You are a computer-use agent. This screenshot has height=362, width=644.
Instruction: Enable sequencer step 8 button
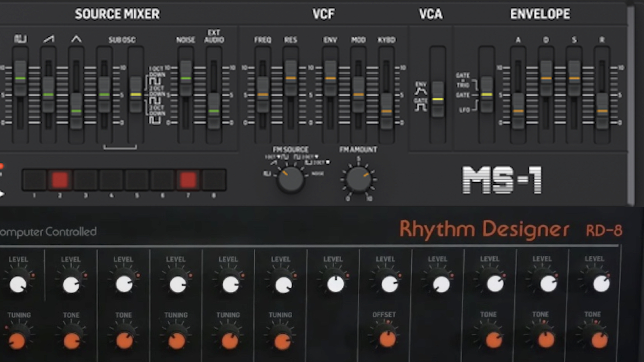coord(214,180)
